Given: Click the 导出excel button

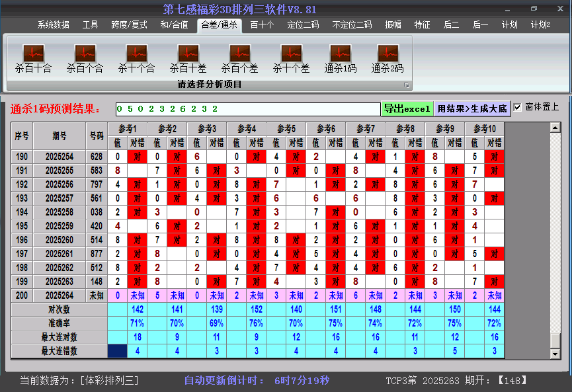Looking at the screenshot, I should pyautogui.click(x=407, y=108).
